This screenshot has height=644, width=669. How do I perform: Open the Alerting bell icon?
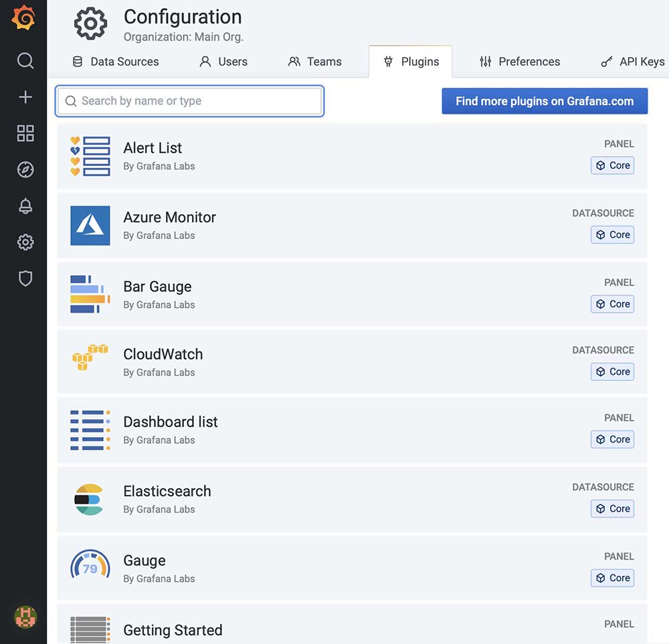[x=25, y=206]
